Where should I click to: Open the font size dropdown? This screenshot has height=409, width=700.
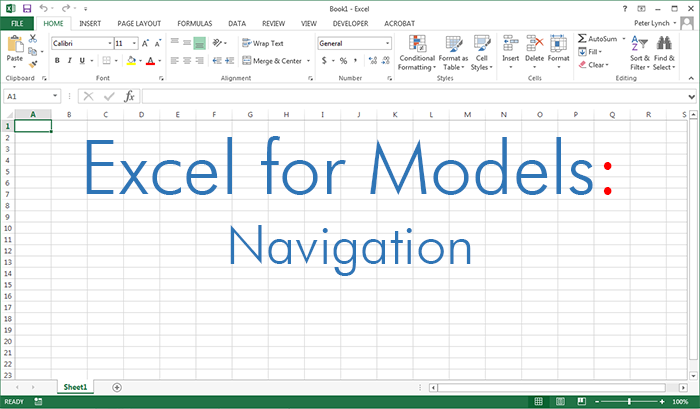pyautogui.click(x=134, y=43)
